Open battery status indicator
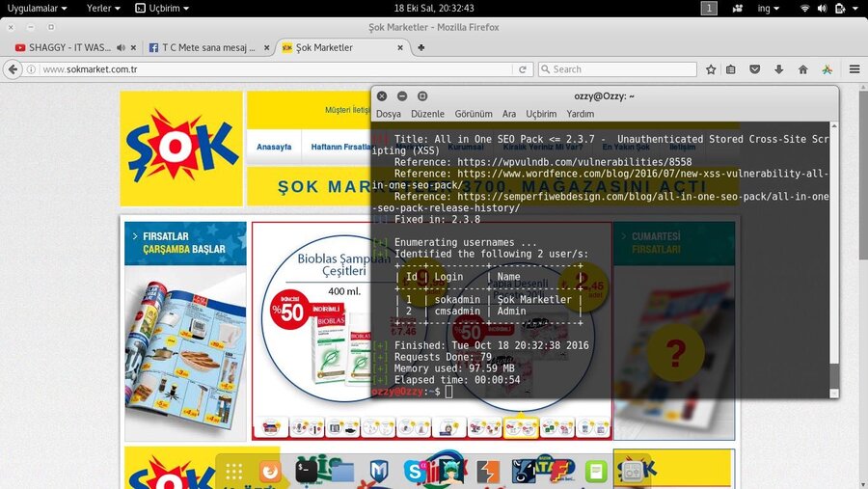Viewport: 868px width, 489px height. point(840,8)
